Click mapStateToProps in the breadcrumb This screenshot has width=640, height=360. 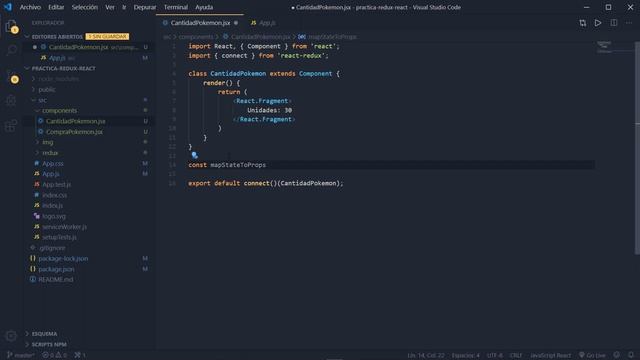click(332, 37)
